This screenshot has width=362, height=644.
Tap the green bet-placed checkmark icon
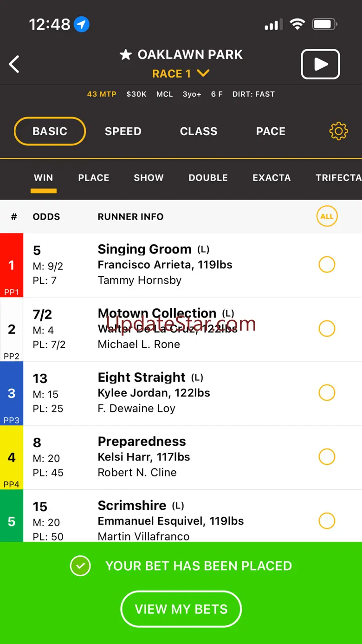tap(80, 566)
